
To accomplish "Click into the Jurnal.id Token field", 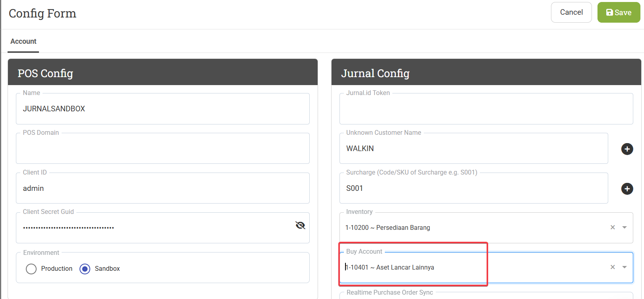I will click(x=486, y=109).
